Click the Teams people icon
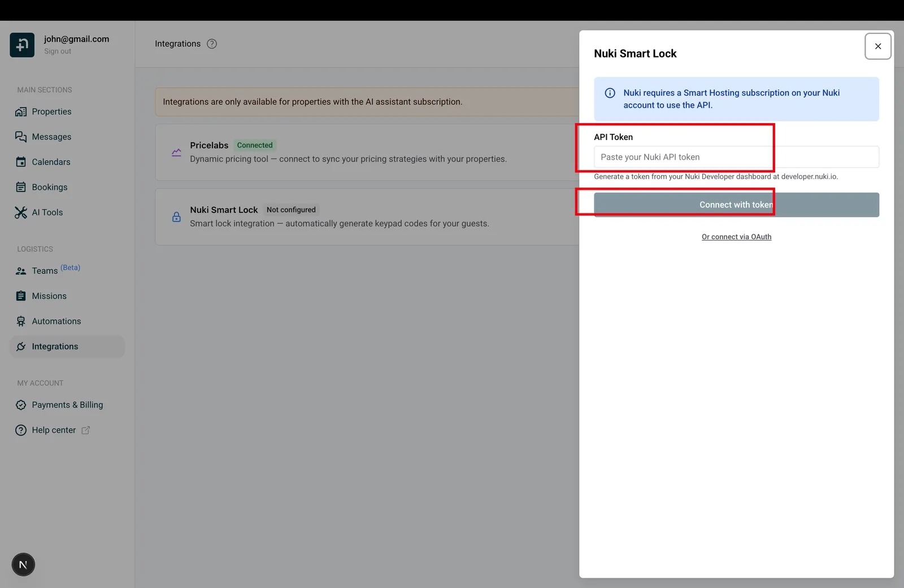The image size is (904, 588). click(21, 271)
